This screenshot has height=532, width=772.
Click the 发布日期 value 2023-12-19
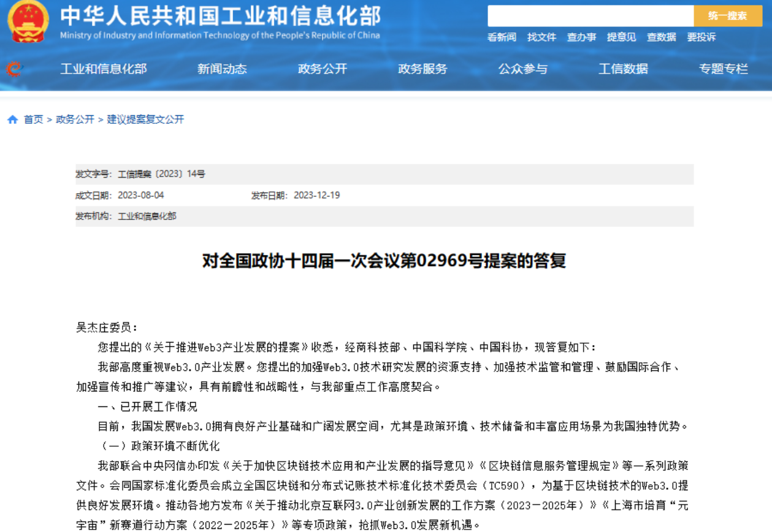click(x=316, y=196)
